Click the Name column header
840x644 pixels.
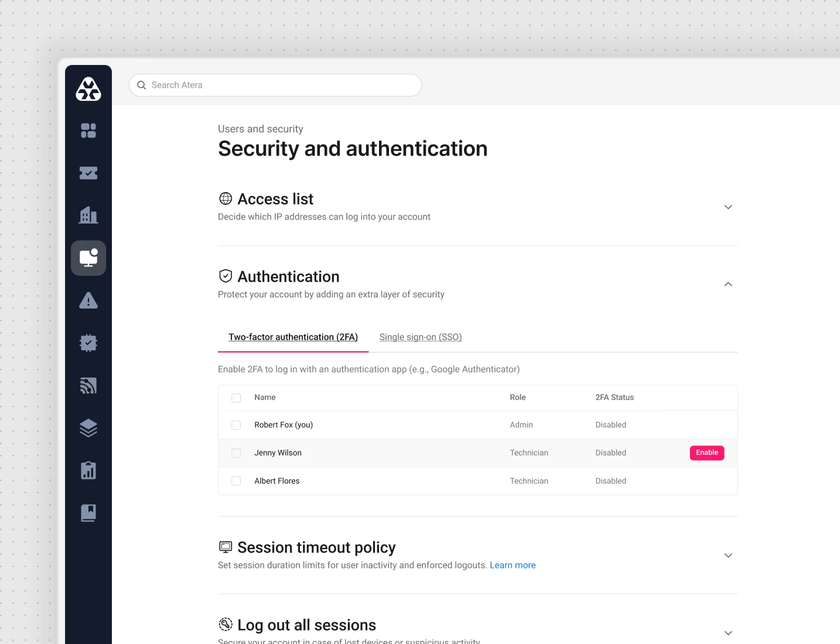click(265, 398)
